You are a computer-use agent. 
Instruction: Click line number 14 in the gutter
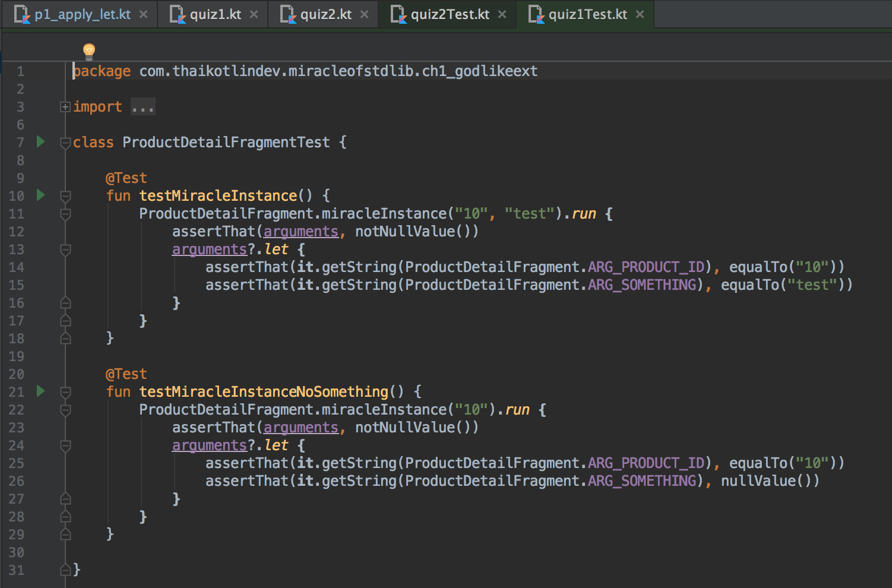(x=16, y=267)
